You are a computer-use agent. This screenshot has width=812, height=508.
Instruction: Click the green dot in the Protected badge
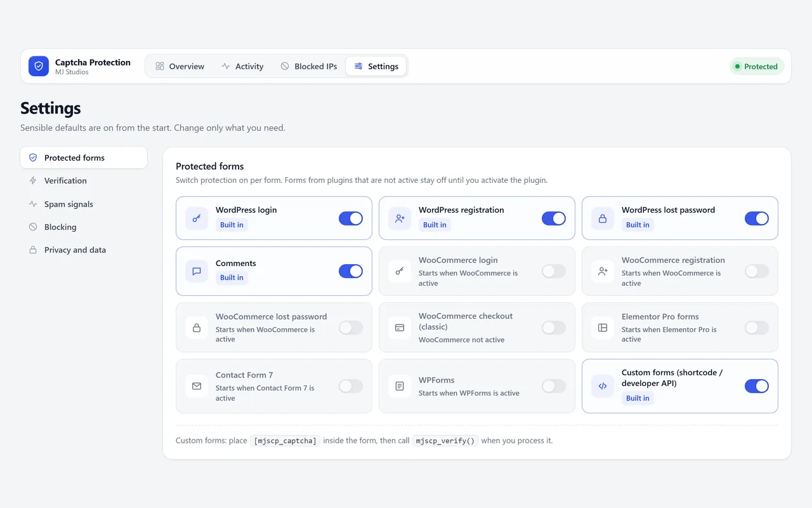[737, 67]
